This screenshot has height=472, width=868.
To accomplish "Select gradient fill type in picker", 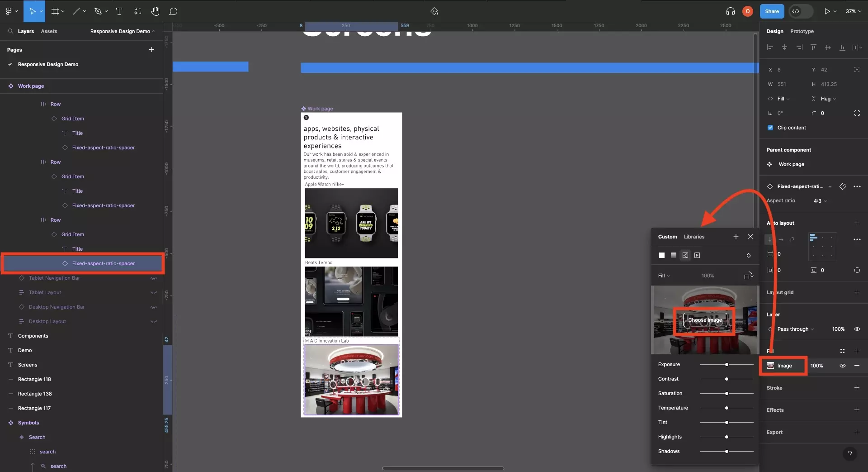I will tap(674, 255).
